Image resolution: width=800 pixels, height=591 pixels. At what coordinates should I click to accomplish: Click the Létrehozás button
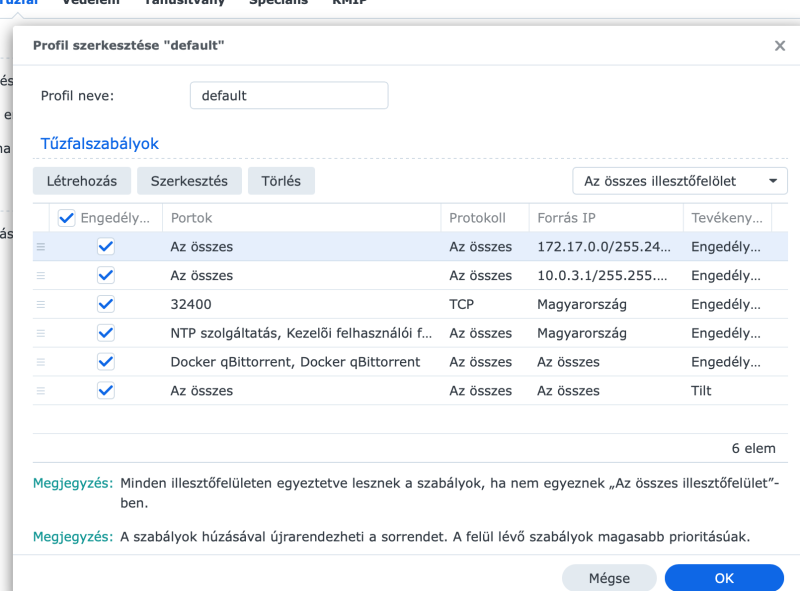[82, 181]
